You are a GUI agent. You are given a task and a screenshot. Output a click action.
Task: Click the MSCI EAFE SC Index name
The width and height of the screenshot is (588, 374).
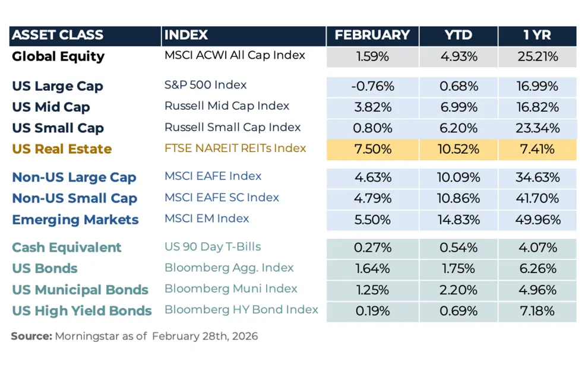[x=222, y=197]
